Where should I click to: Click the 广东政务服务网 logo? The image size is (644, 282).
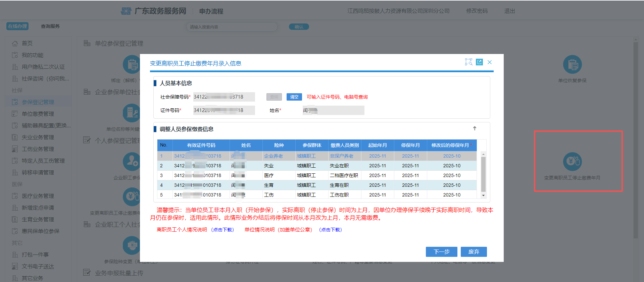tap(153, 11)
